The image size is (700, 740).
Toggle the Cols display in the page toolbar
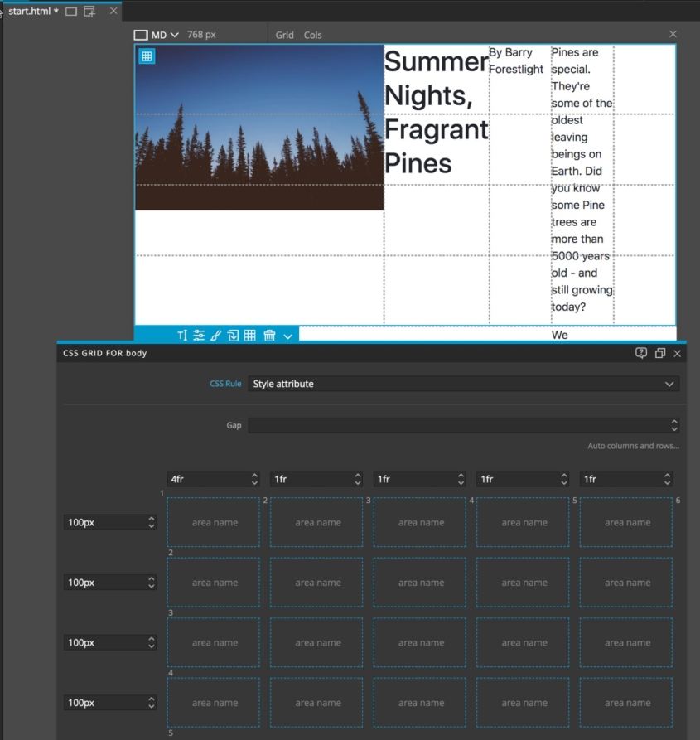pyautogui.click(x=312, y=35)
